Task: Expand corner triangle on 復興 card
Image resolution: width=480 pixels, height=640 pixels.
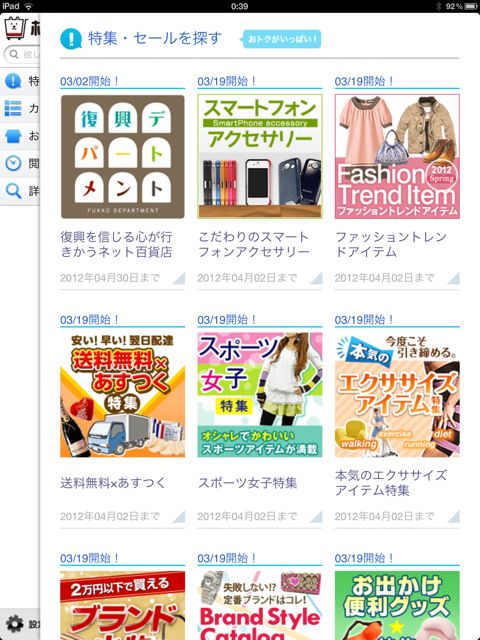Action: [180, 278]
